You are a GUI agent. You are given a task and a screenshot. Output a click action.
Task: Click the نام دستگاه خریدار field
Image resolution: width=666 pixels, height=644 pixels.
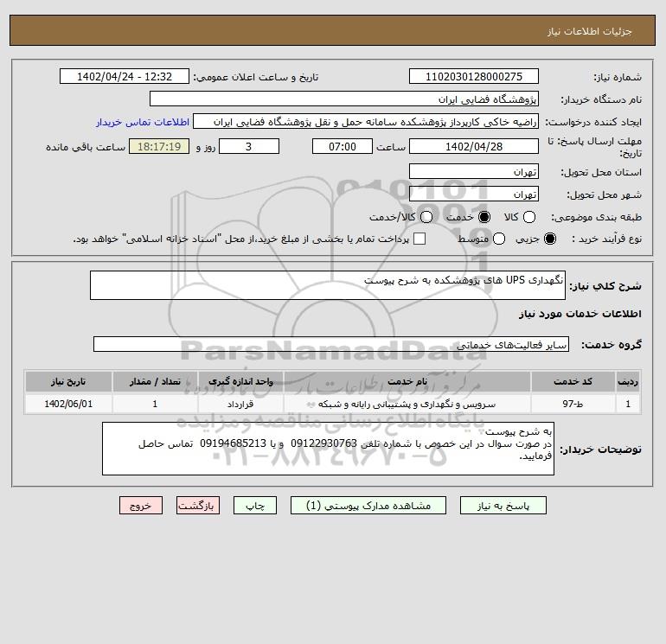tap(344, 99)
